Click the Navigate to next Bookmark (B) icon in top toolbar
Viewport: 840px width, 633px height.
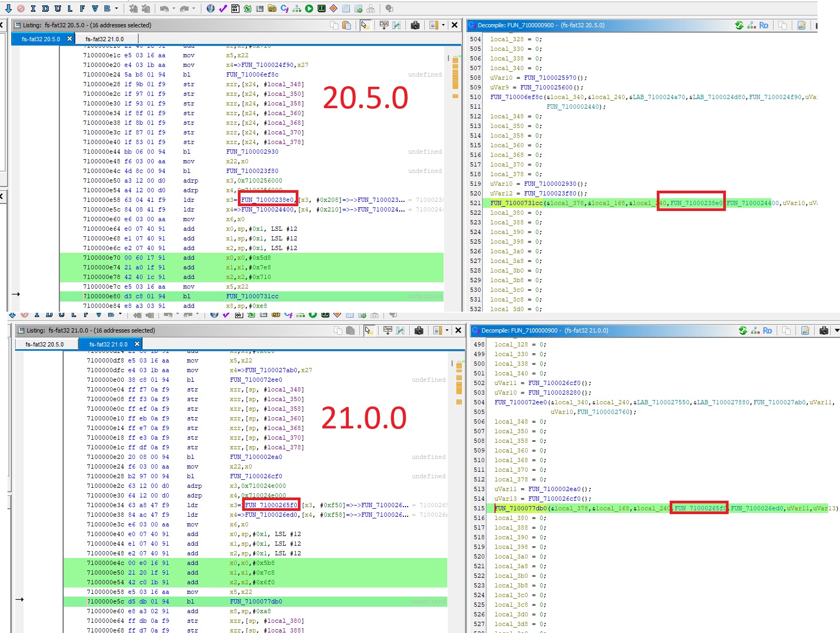tap(107, 9)
